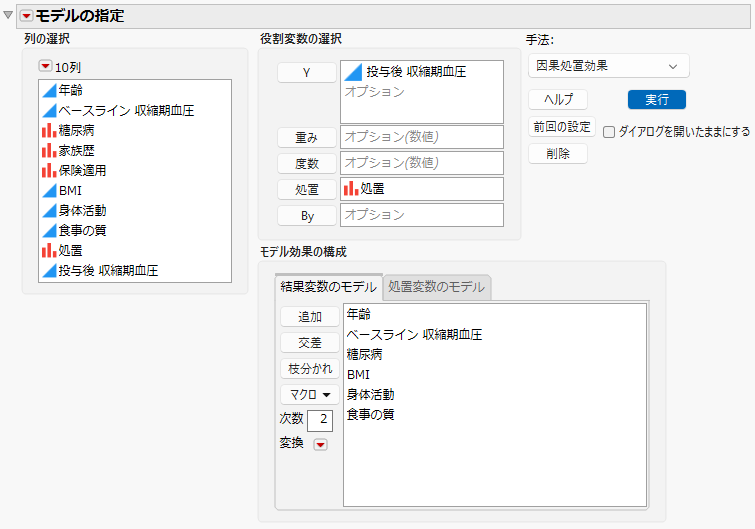755x529 pixels.
Task: Click the 処置 role button
Action: (x=307, y=190)
